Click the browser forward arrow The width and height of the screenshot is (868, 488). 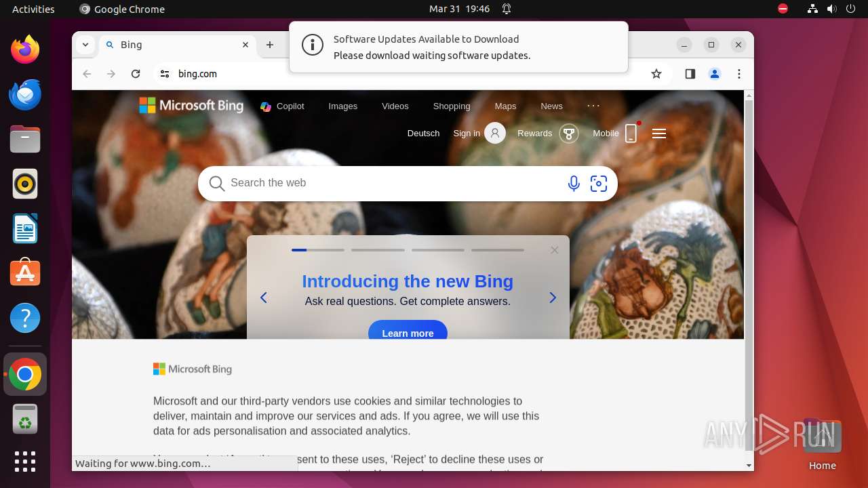pyautogui.click(x=111, y=74)
